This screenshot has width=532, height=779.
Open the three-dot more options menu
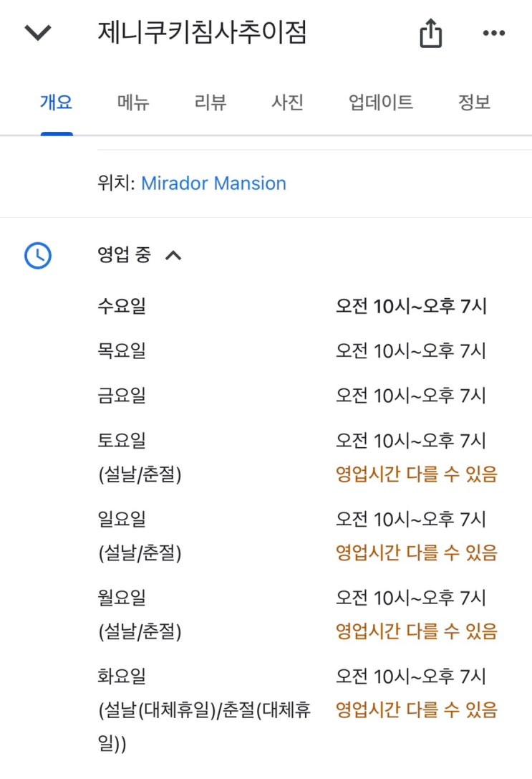(494, 33)
